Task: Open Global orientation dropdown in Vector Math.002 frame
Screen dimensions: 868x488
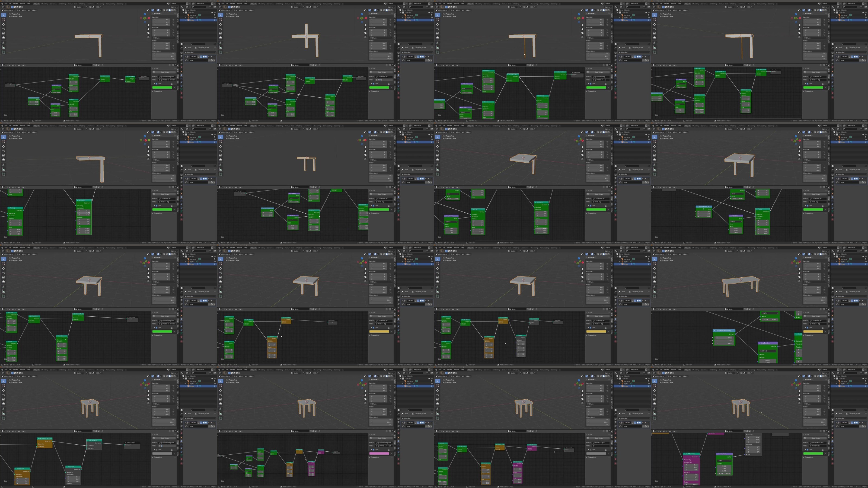Action: (730, 373)
